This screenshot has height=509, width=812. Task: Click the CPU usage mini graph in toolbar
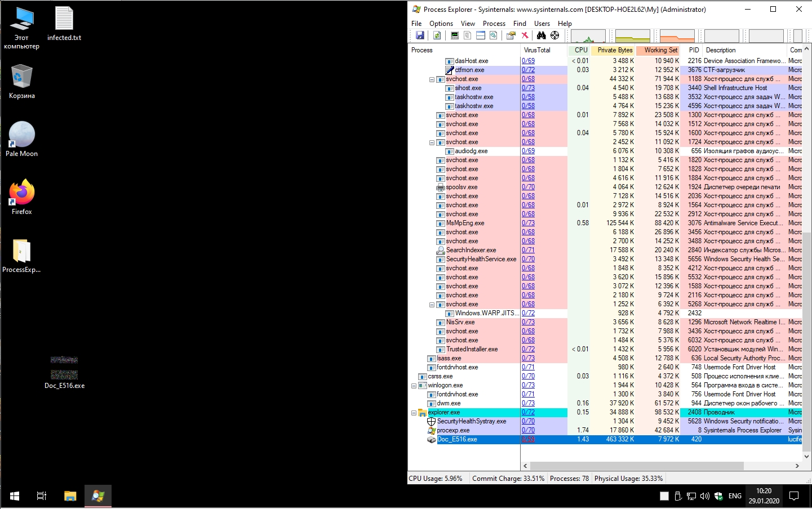click(x=588, y=36)
